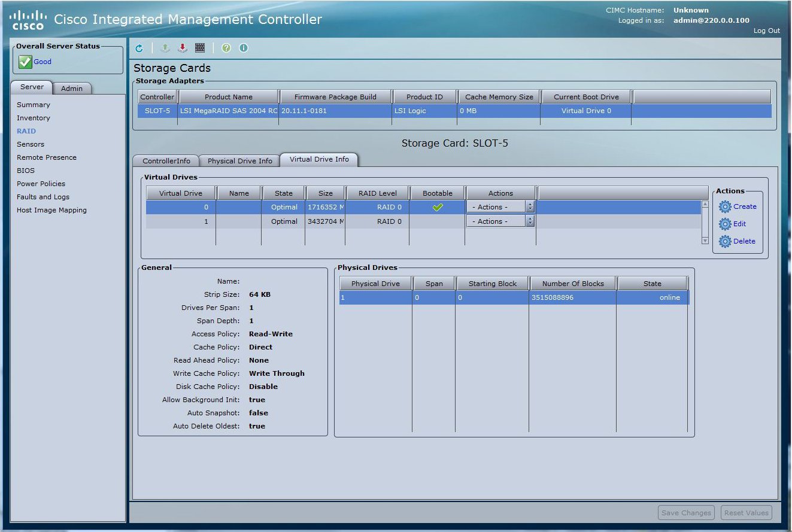The width and height of the screenshot is (792, 532).
Task: Open Actions dropdown for Virtual Drive 0
Action: (x=500, y=207)
